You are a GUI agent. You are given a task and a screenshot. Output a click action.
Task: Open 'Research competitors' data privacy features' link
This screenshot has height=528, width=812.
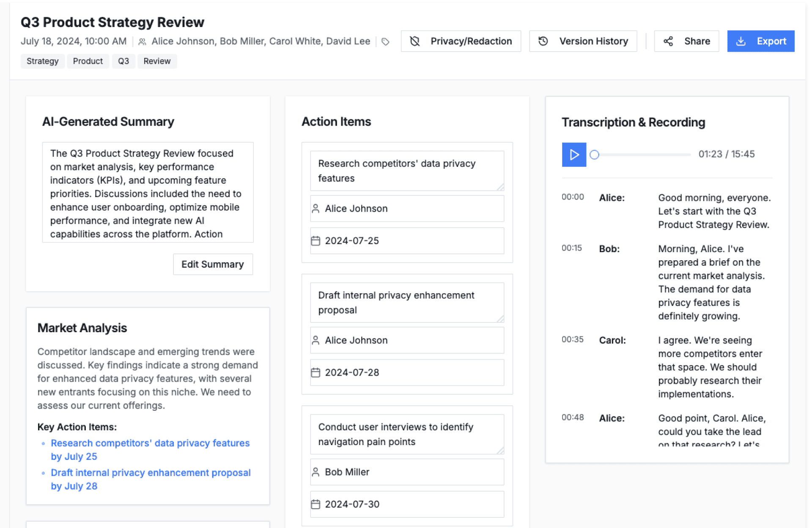click(150, 443)
